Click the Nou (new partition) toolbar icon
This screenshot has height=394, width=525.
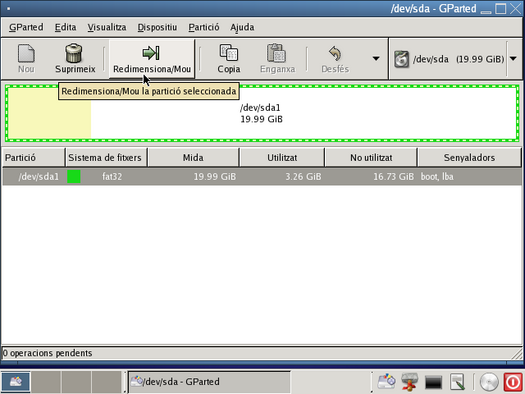[x=26, y=53]
